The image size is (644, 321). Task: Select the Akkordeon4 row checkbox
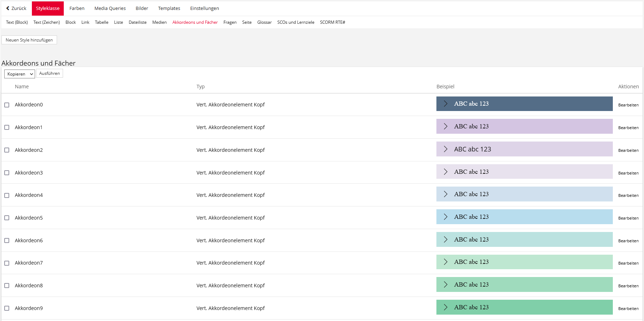pyautogui.click(x=7, y=195)
